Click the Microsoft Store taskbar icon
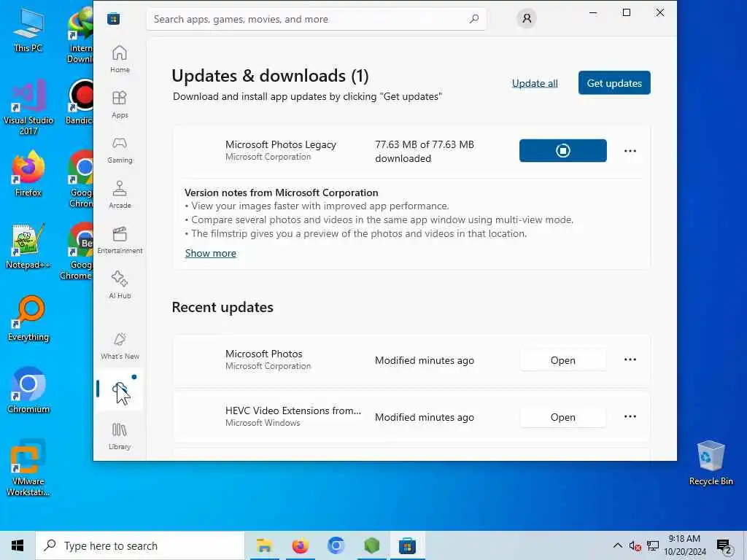 [407, 545]
